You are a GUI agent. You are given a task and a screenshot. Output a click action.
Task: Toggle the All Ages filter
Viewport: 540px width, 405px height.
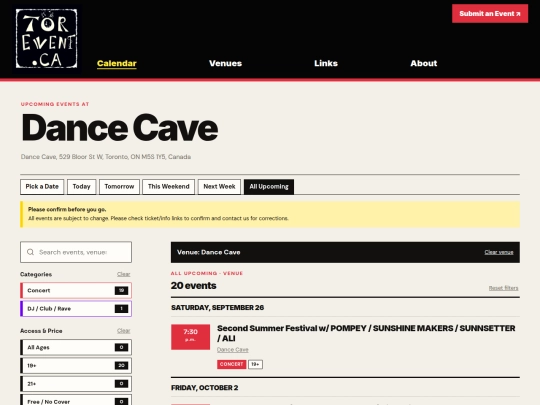[76, 347]
